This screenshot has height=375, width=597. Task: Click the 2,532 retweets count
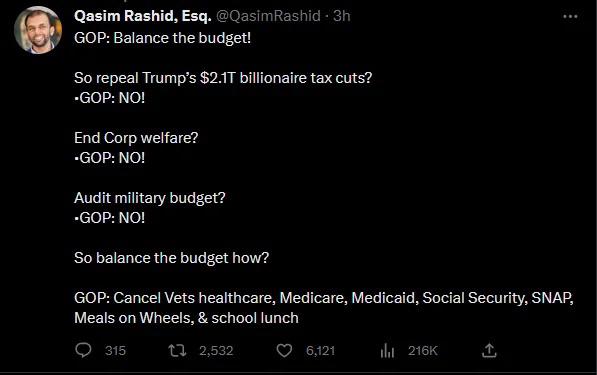[x=216, y=351]
